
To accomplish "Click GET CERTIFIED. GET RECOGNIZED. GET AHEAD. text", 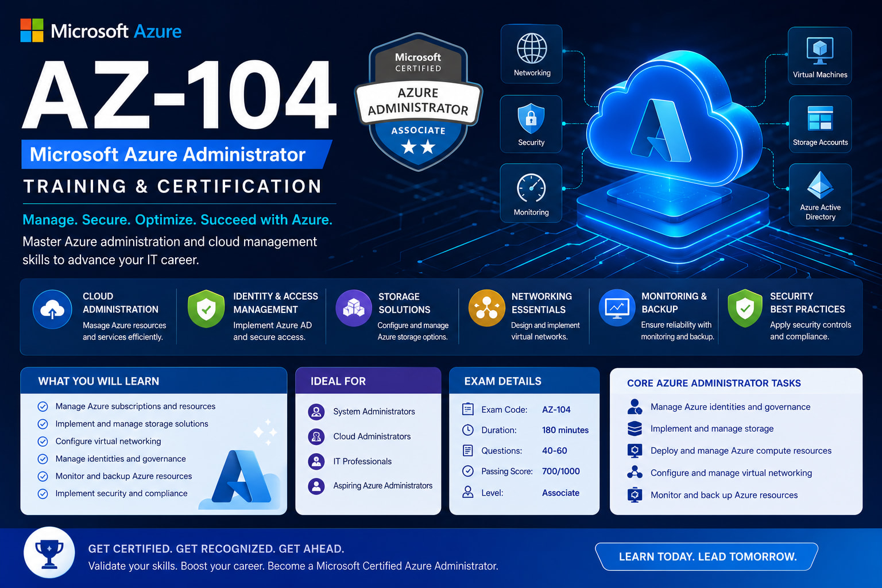I will tap(216, 549).
